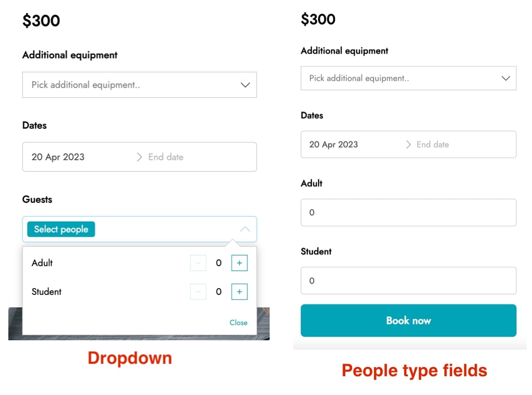Viewport: 532px width, 395px height.
Task: Click the minus button for Adult guests
Action: (198, 263)
